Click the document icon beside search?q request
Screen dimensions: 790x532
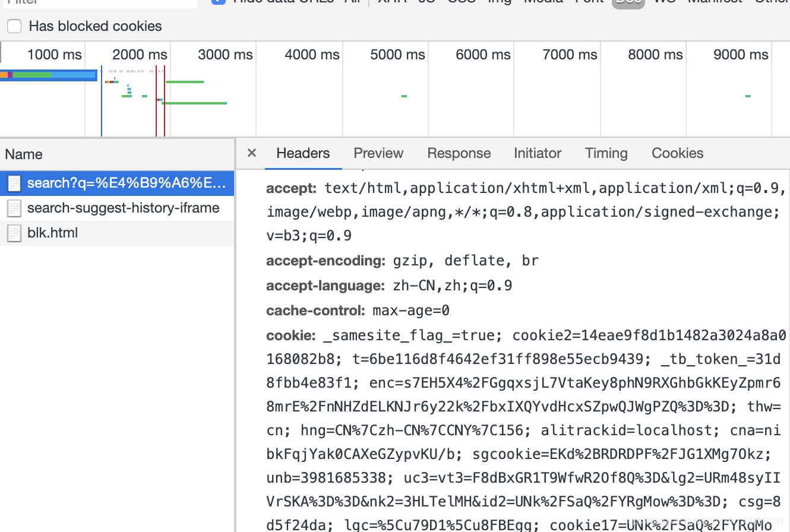(x=14, y=183)
